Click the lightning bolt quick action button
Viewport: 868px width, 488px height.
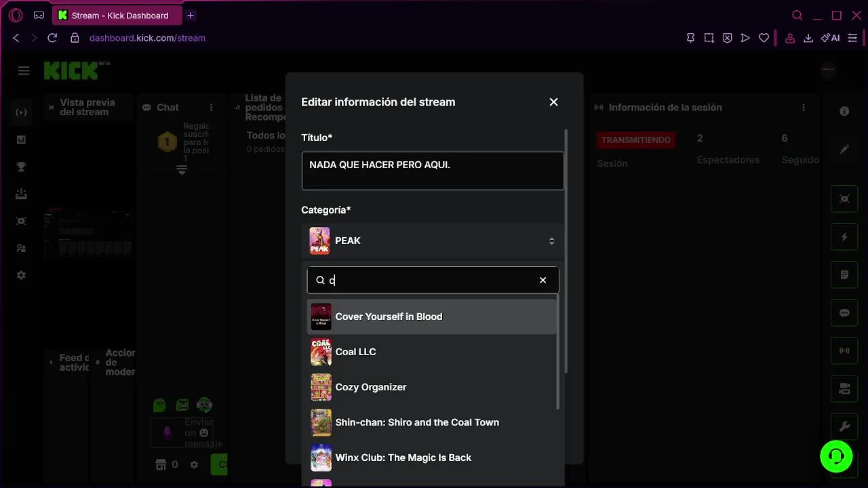click(x=844, y=237)
